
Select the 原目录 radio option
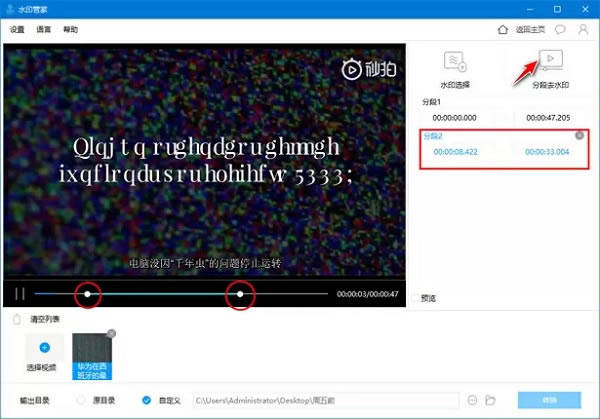[x=82, y=400]
